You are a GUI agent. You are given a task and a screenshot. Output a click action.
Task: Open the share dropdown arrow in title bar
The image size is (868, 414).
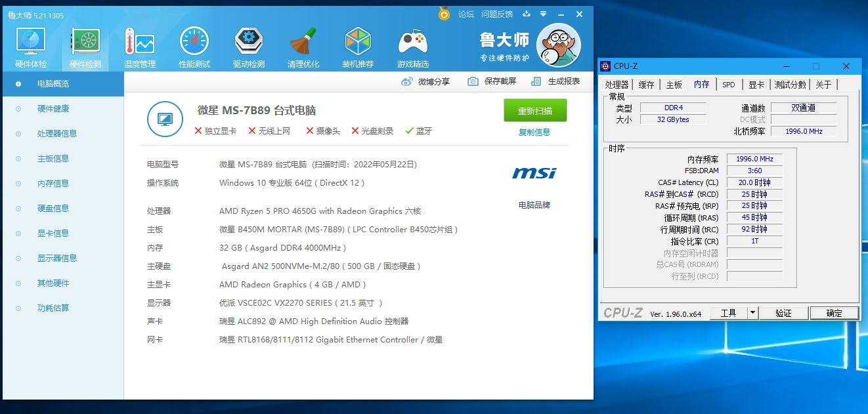click(542, 14)
